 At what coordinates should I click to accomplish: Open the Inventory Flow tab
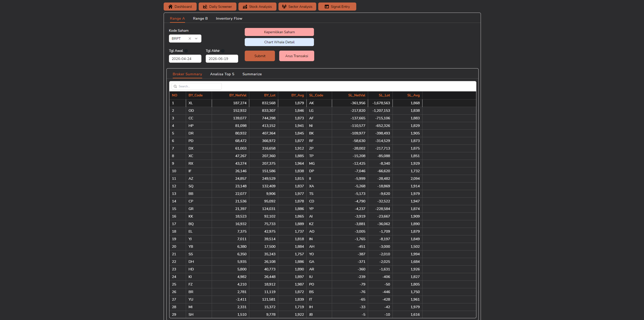[x=229, y=18]
